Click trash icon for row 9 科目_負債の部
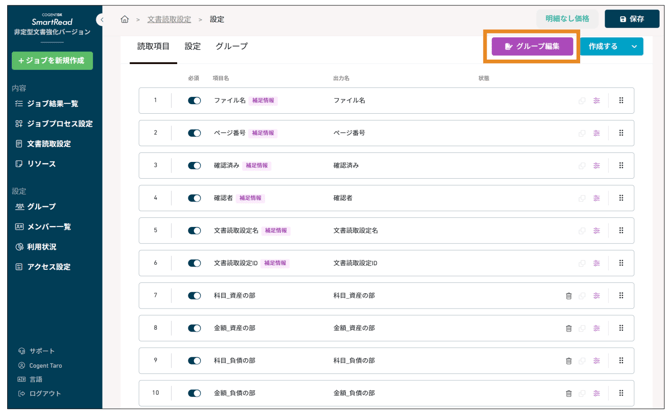670x415 pixels. [569, 361]
